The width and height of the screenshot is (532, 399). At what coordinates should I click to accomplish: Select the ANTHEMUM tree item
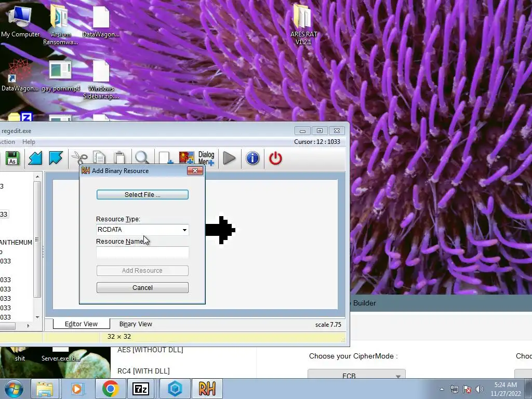pos(16,242)
